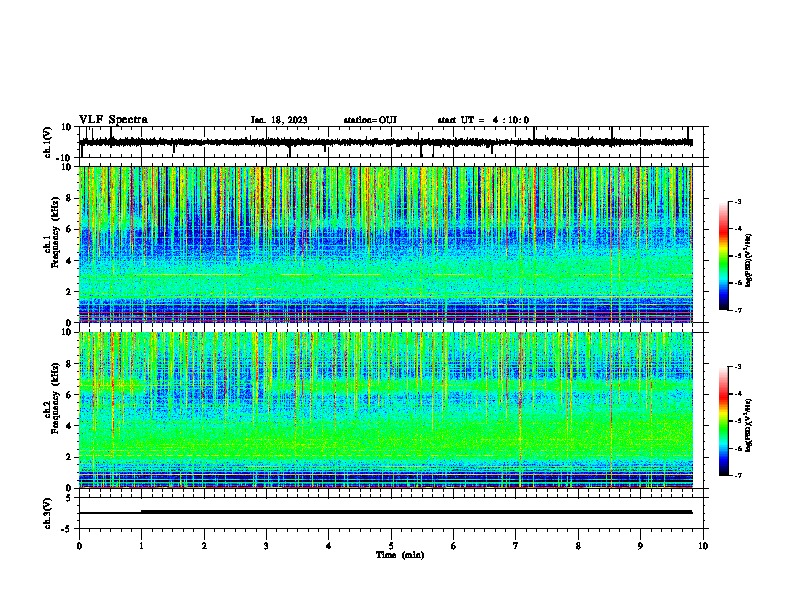Click the ch.1 spectrogram plot area
This screenshot has height=612, width=792.
point(386,244)
